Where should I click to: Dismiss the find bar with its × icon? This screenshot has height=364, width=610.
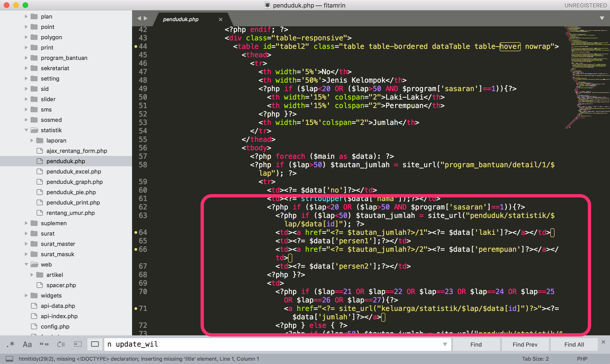[x=604, y=342]
